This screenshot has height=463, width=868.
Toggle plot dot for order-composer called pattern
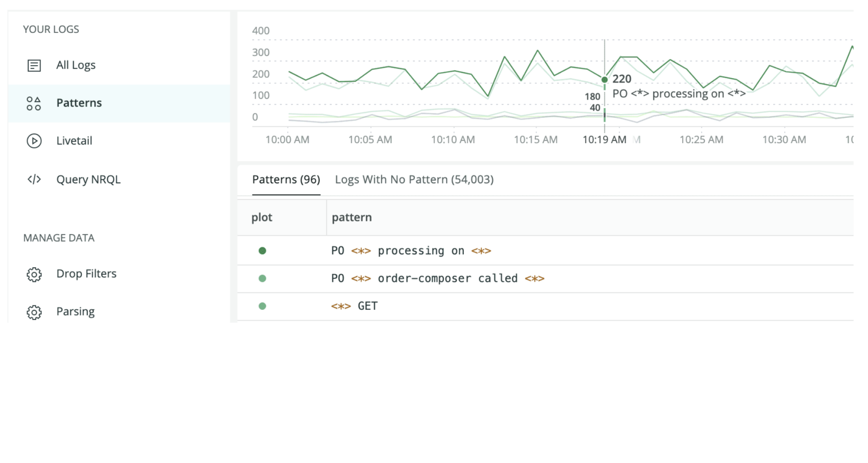[x=262, y=279]
